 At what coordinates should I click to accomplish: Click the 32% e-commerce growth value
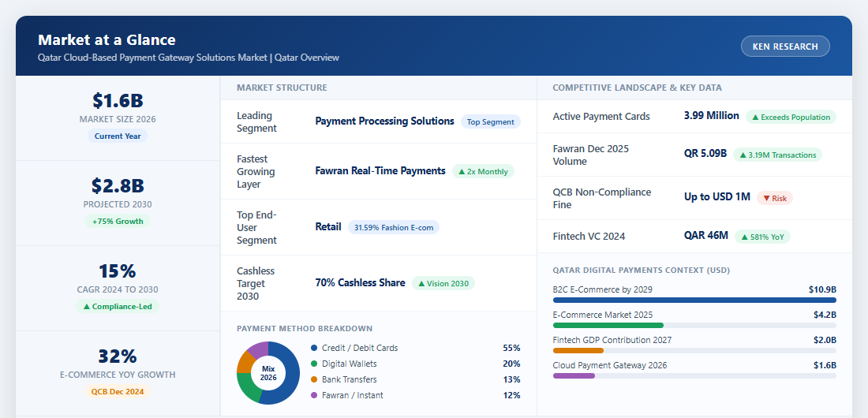point(118,356)
